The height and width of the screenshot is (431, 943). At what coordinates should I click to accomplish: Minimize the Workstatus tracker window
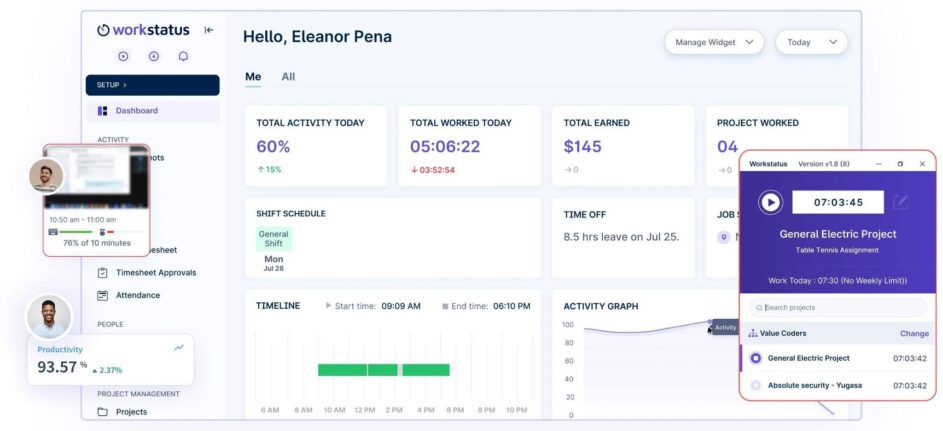click(x=879, y=164)
